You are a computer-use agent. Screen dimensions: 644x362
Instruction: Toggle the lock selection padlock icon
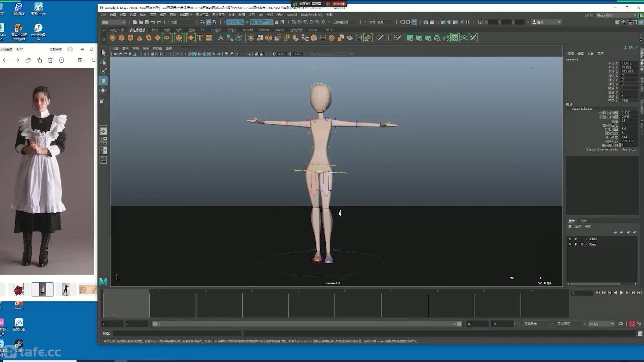[x=277, y=22]
